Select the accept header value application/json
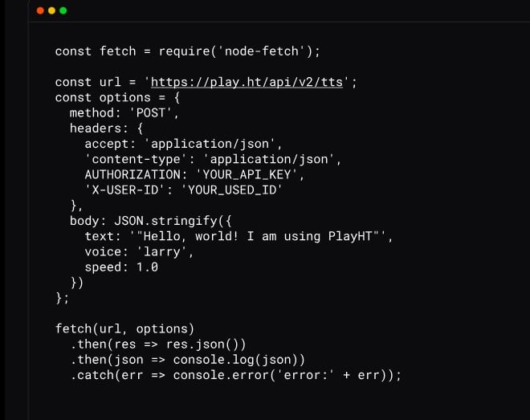The height and width of the screenshot is (420, 530). 210,144
